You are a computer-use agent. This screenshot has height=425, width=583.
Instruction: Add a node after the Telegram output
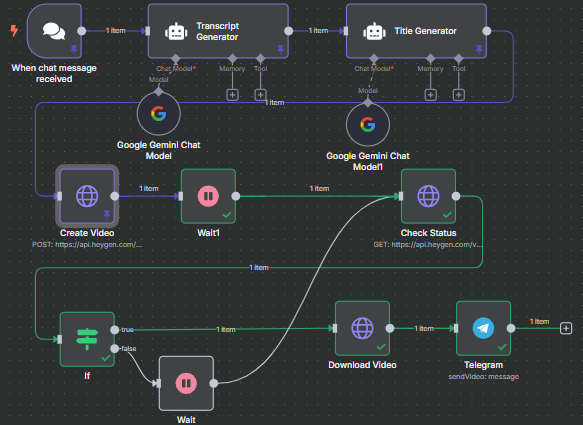(x=566, y=328)
